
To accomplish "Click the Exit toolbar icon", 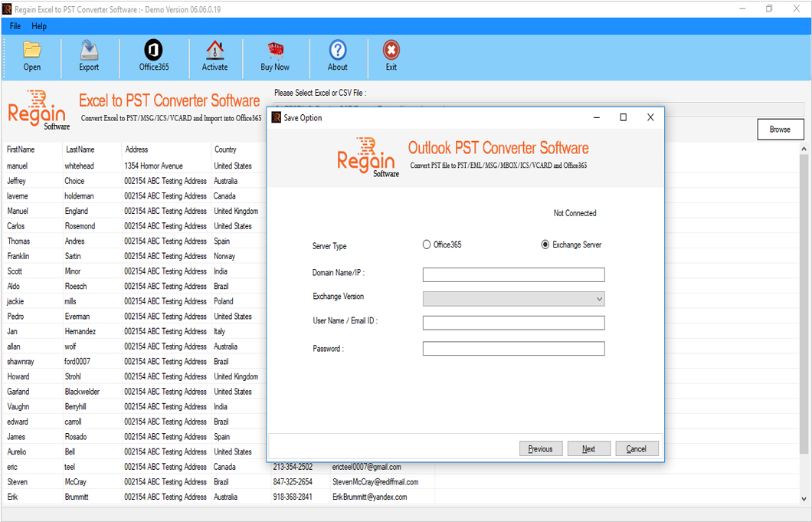I will click(x=391, y=55).
